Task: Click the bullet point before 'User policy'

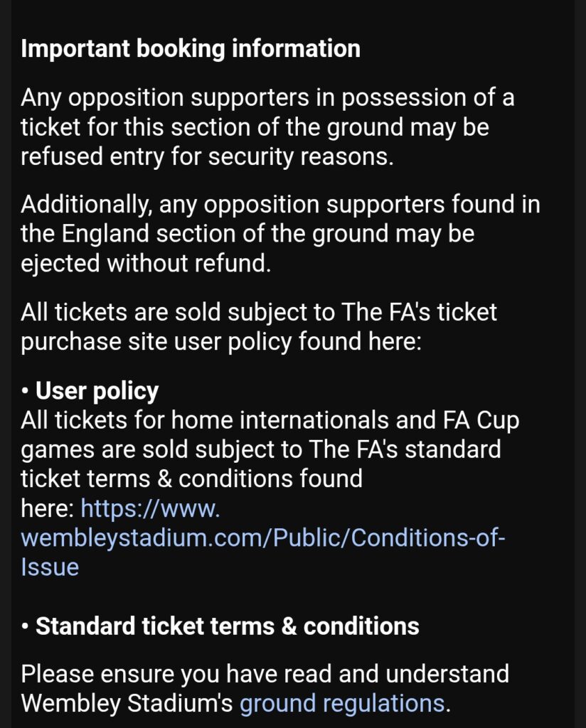Action: (26, 391)
